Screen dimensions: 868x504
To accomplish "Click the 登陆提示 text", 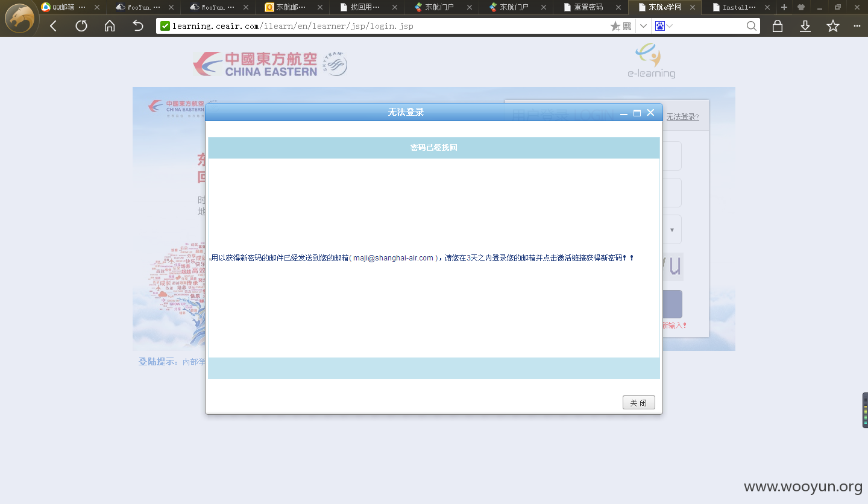I will click(x=157, y=362).
